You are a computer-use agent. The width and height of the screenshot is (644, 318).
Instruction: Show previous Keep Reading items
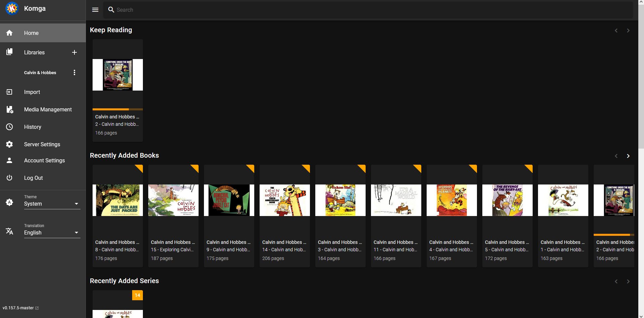[x=616, y=31]
